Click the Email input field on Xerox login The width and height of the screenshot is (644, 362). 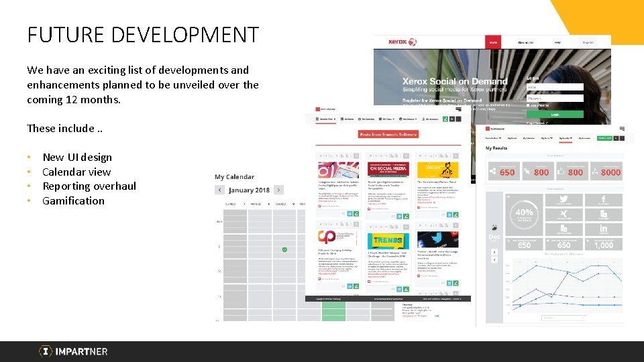pos(555,87)
